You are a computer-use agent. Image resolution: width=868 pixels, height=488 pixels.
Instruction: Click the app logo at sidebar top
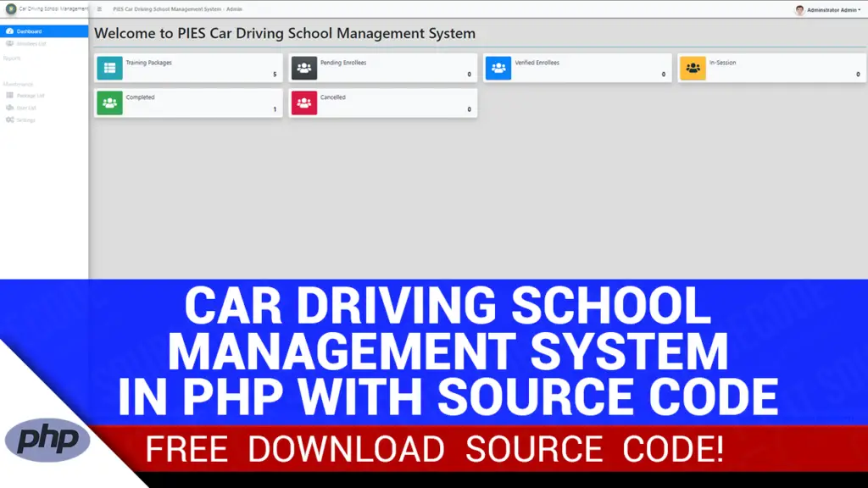click(11, 8)
